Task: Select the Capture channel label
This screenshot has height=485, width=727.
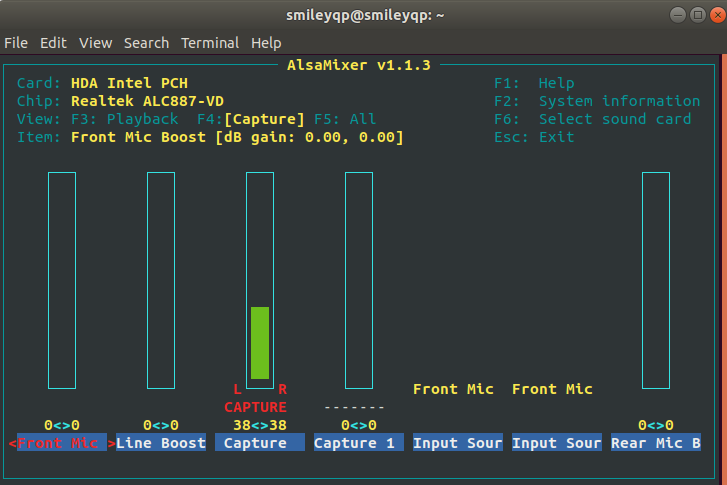Action: [260, 443]
